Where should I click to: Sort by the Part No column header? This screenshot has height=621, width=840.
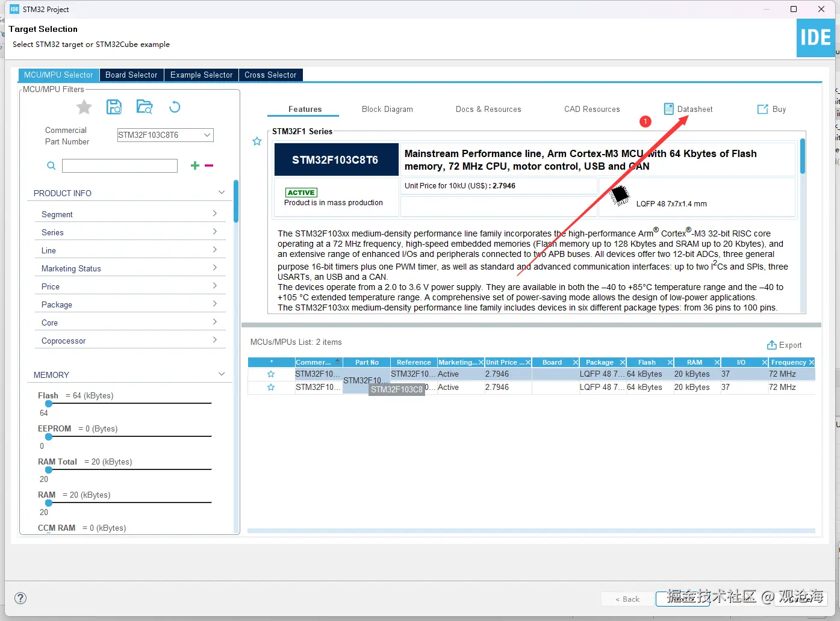tap(367, 362)
